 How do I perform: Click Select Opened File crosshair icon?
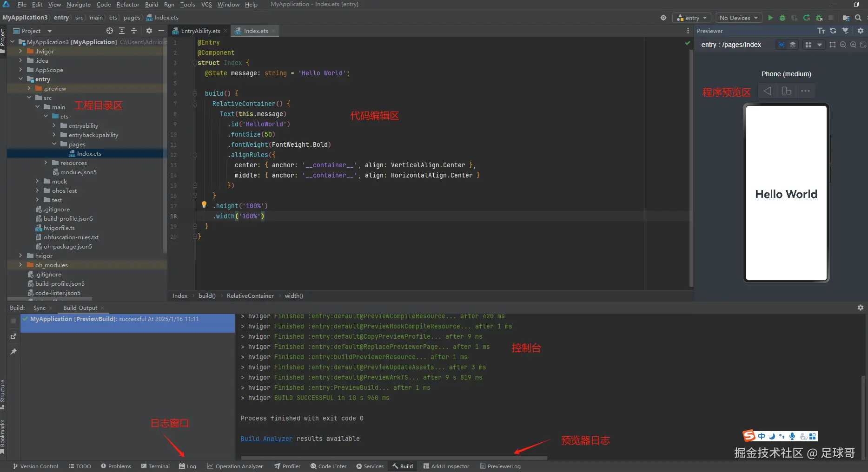(110, 31)
